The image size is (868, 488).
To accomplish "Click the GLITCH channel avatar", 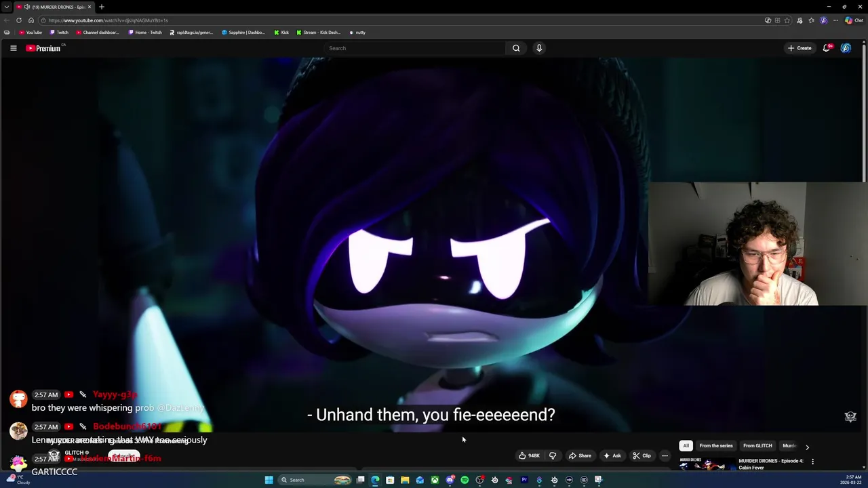I will (x=54, y=455).
